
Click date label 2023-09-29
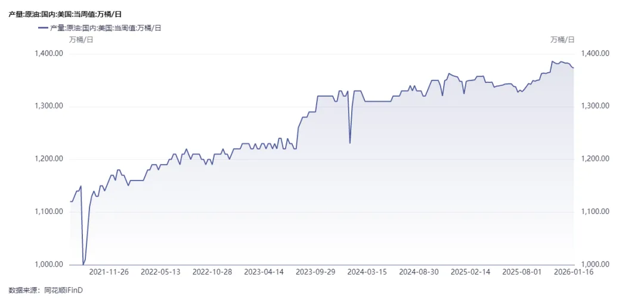[x=315, y=272]
